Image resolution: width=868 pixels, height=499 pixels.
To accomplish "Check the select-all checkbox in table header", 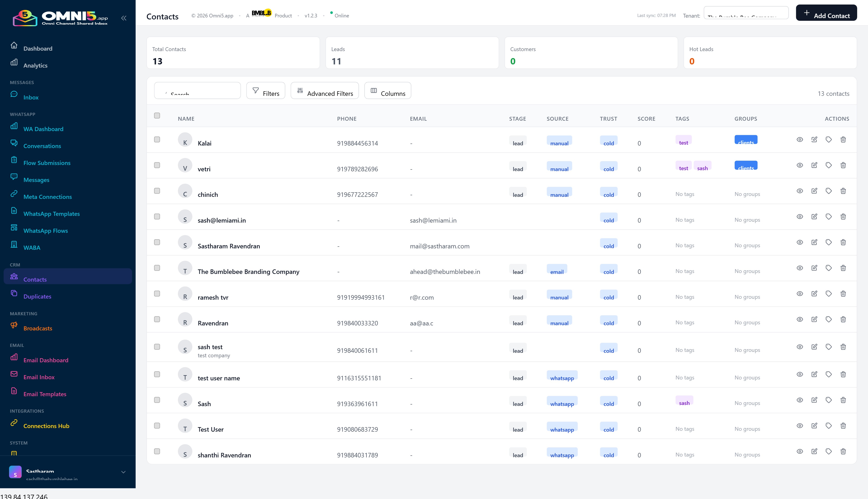I will (x=157, y=115).
